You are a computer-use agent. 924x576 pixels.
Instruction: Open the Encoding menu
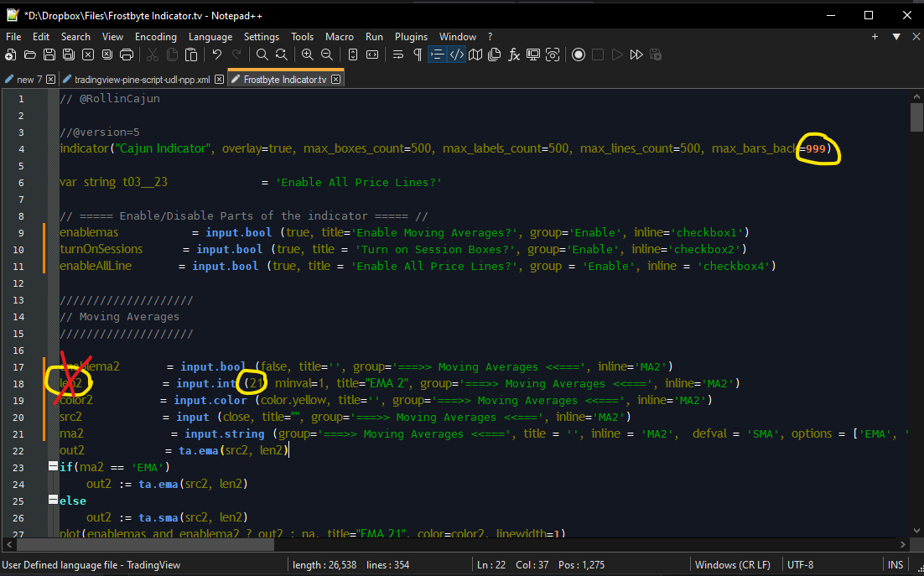tap(156, 37)
